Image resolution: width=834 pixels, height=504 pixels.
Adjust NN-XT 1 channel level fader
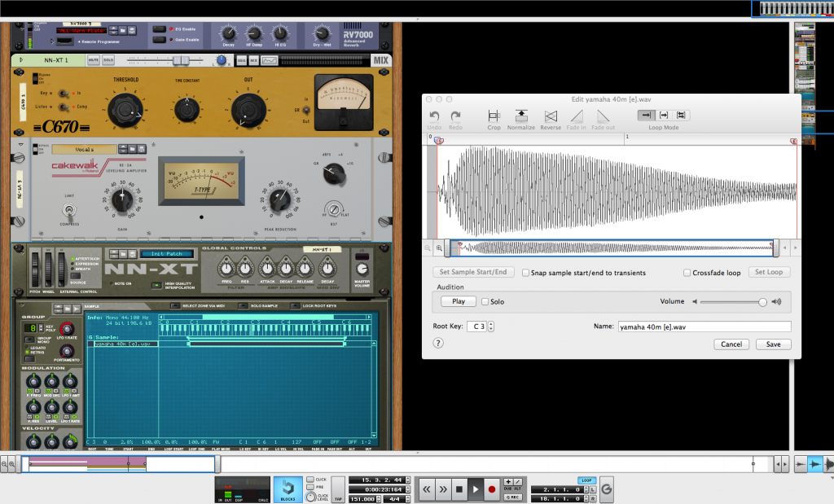pos(180,60)
